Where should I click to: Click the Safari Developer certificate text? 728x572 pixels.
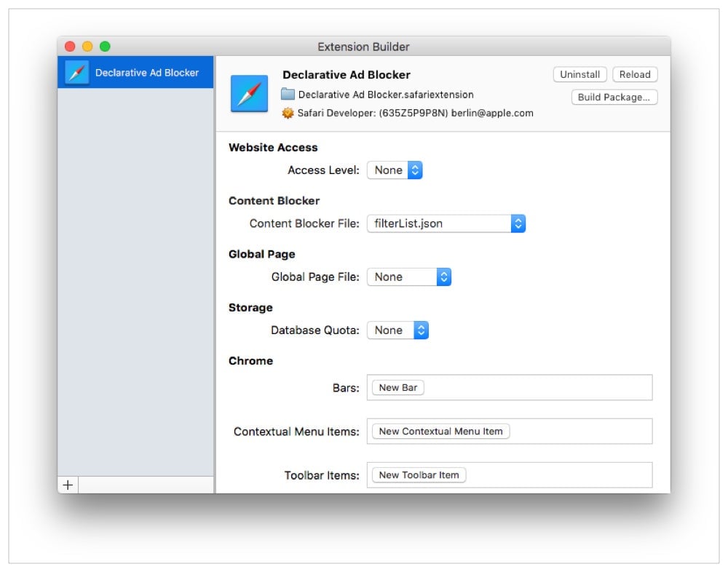point(416,114)
